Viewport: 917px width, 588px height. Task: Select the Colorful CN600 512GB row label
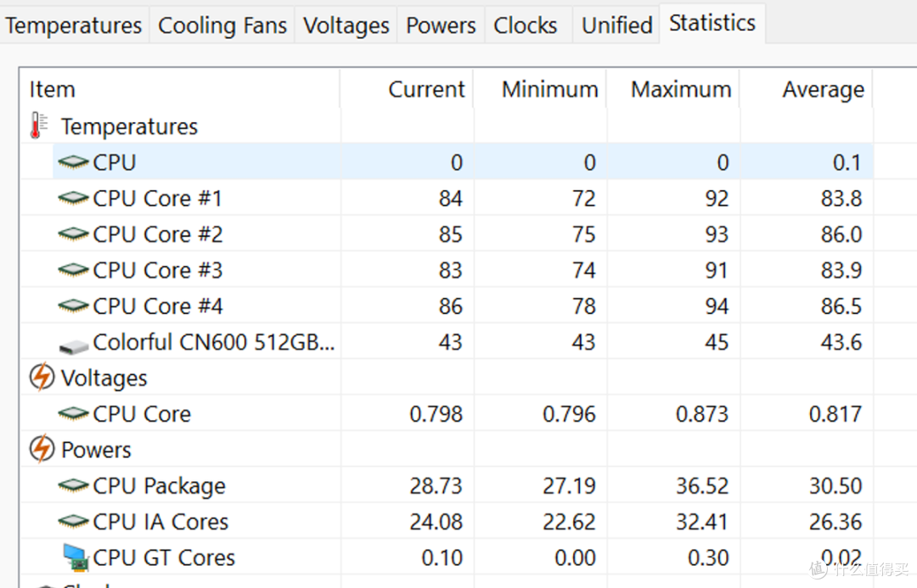[214, 342]
